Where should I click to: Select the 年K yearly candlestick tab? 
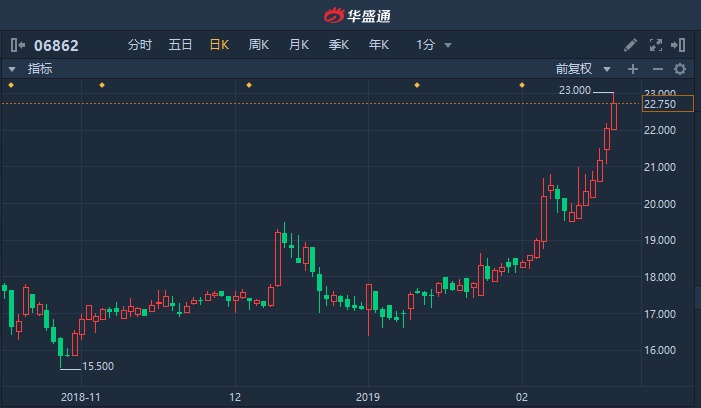[x=379, y=45]
